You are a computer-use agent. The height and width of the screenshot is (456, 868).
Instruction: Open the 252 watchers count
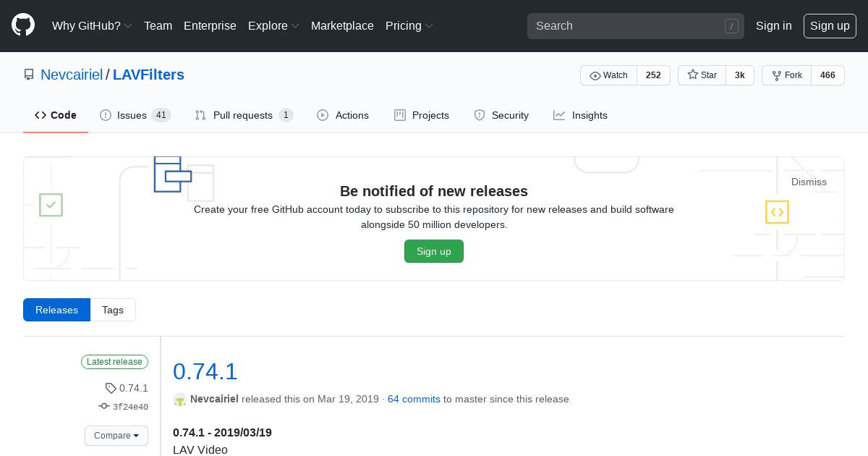pyautogui.click(x=653, y=75)
